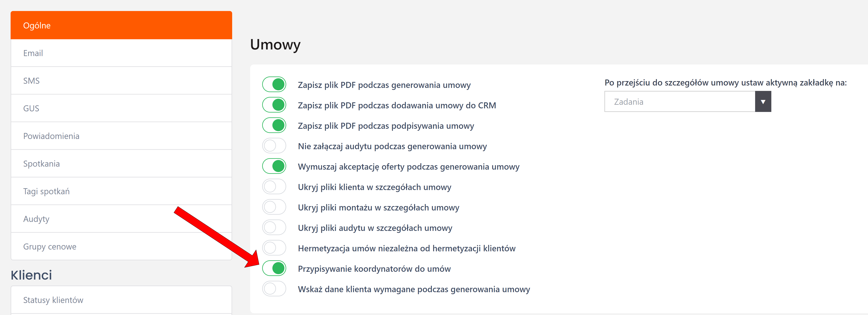Toggle Hermetyzacja umów niezależna od hermetyzacji klientów
The height and width of the screenshot is (315, 868).
point(274,248)
